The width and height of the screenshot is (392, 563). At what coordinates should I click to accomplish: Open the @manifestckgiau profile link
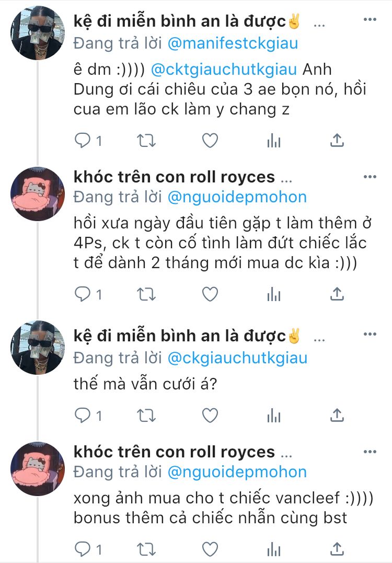233,43
